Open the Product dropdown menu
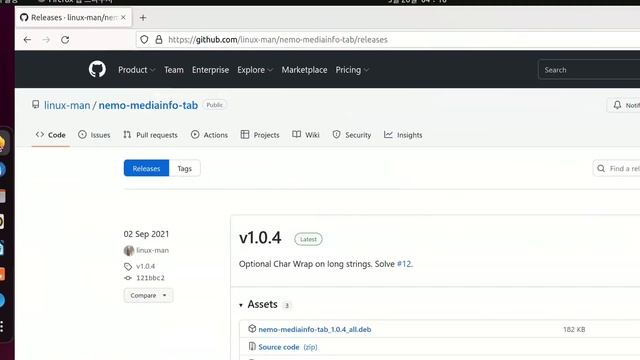Screen dimensions: 640x360 tap(136, 70)
